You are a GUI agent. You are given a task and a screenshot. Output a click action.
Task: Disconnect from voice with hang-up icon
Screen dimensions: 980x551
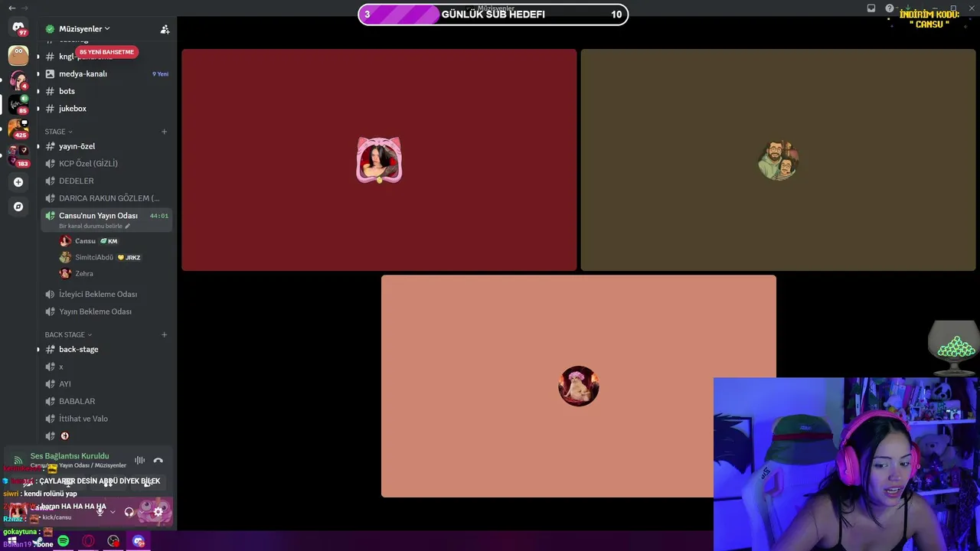158,460
